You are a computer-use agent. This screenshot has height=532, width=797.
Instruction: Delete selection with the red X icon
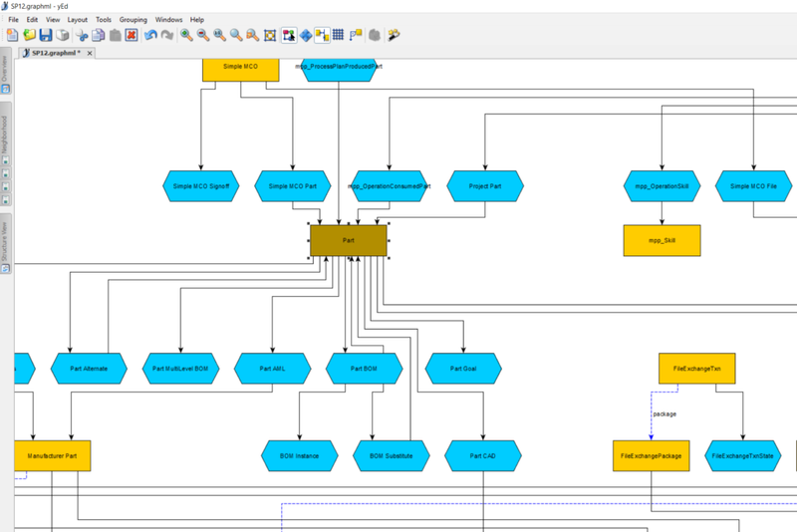[x=131, y=35]
